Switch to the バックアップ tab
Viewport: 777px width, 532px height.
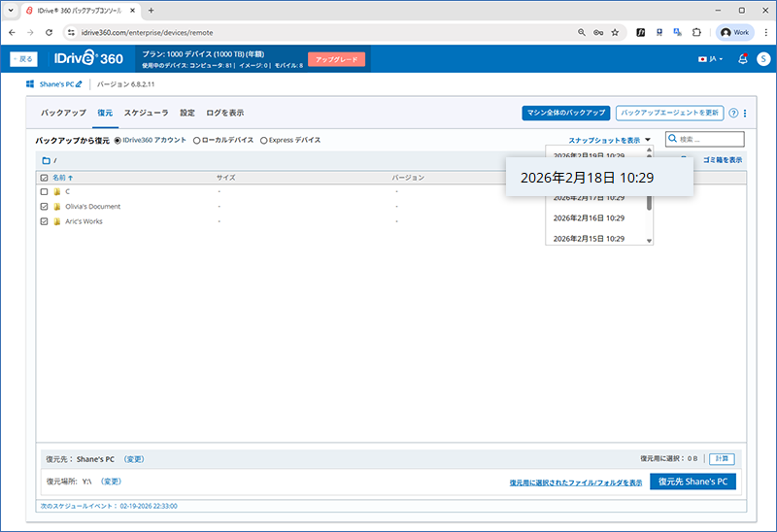(x=63, y=113)
